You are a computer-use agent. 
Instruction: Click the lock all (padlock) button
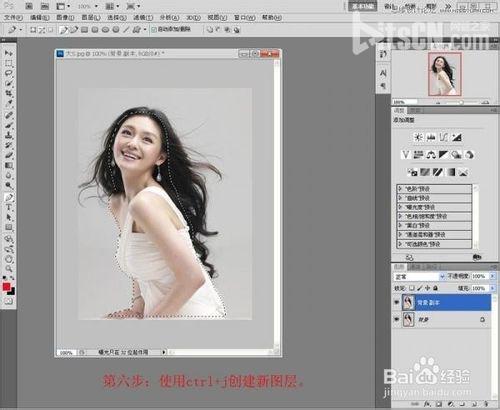435,288
